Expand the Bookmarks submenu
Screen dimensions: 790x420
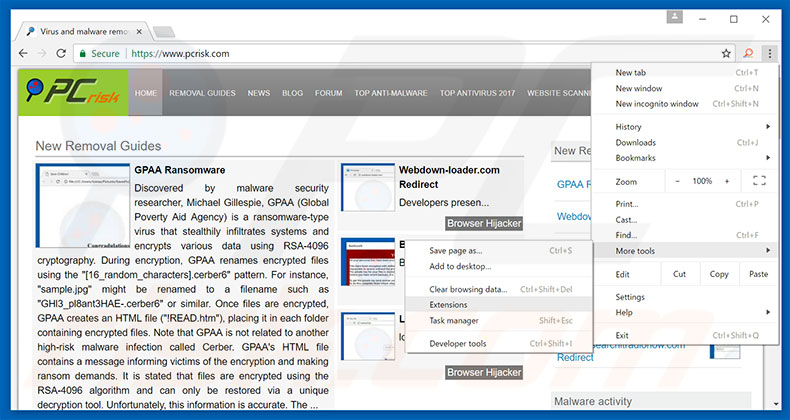686,158
